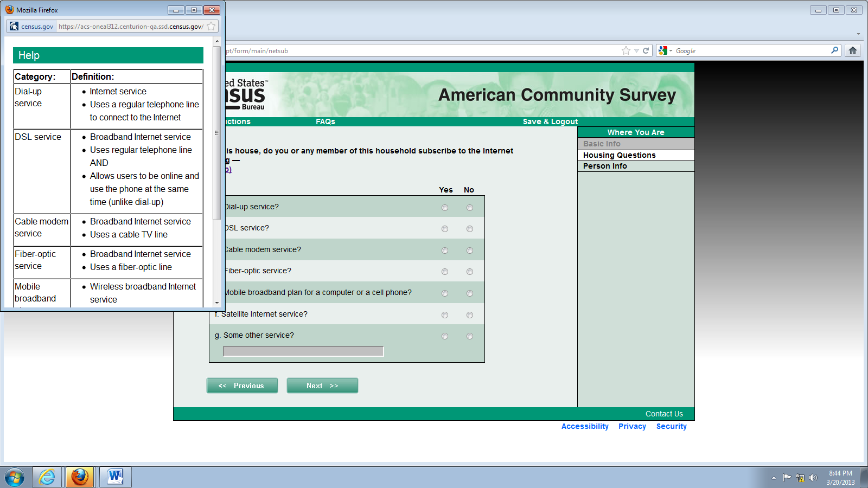The height and width of the screenshot is (488, 868).
Task: Click the magnifier icon in the Google search box
Action: pos(834,50)
